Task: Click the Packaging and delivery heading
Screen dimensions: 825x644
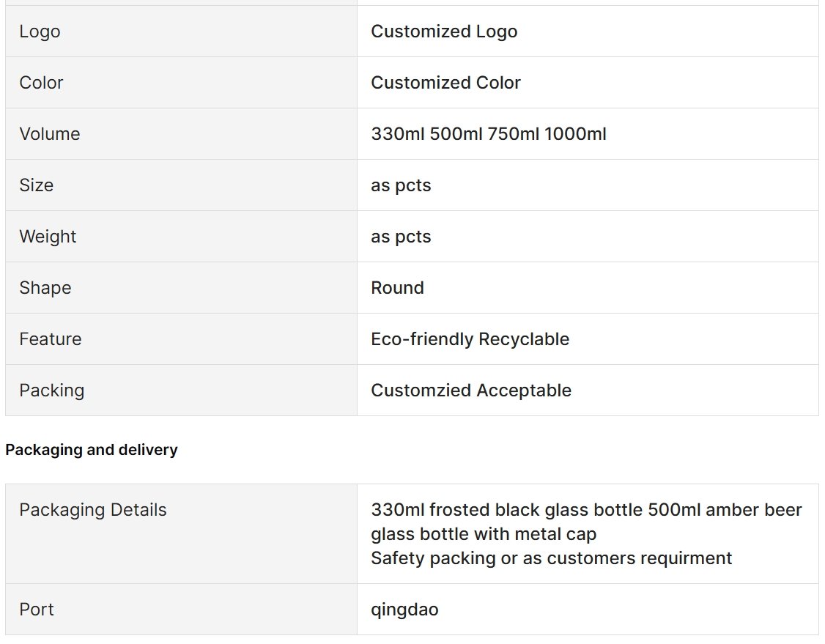Action: click(x=92, y=450)
